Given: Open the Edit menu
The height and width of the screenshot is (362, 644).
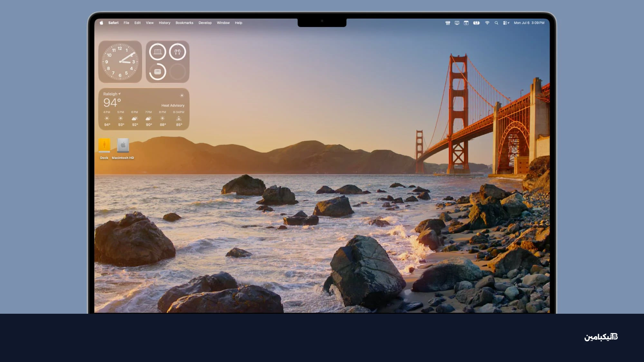Looking at the screenshot, I should pyautogui.click(x=137, y=23).
